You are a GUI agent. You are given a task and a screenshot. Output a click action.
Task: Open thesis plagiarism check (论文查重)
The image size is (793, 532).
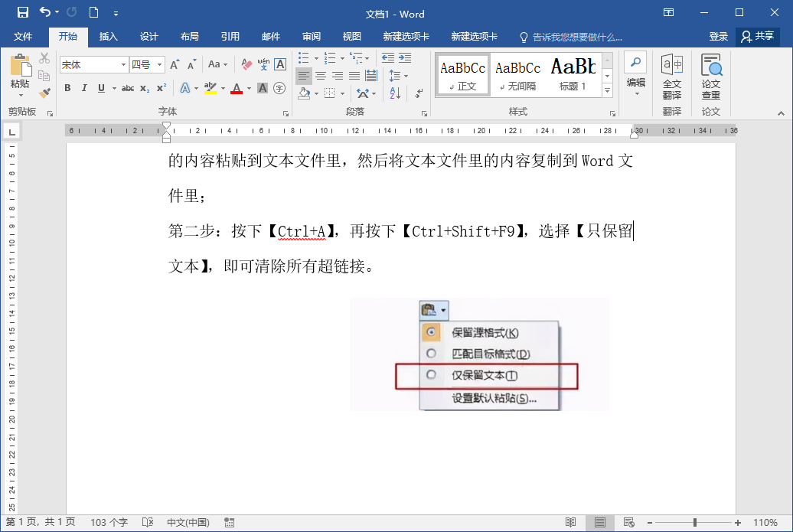[711, 77]
